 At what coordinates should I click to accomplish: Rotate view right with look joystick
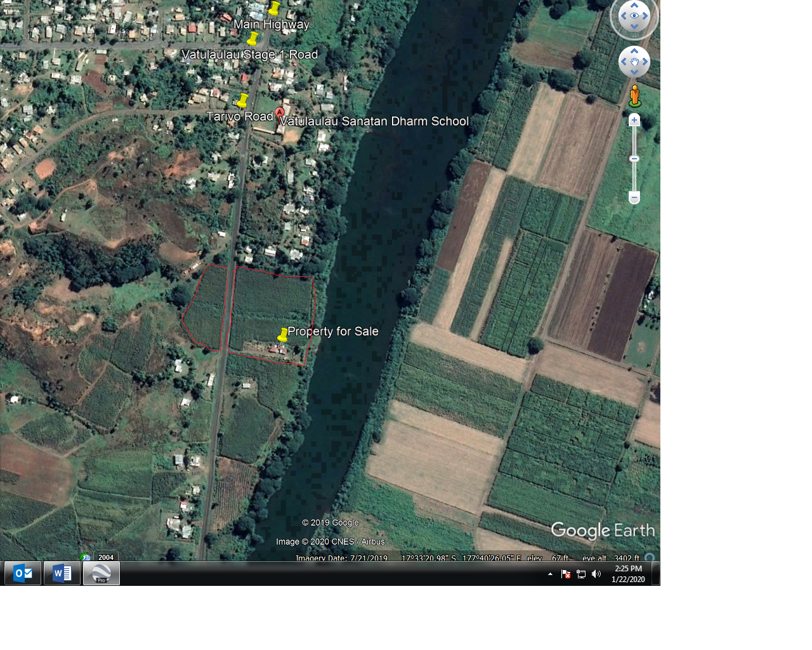click(646, 16)
